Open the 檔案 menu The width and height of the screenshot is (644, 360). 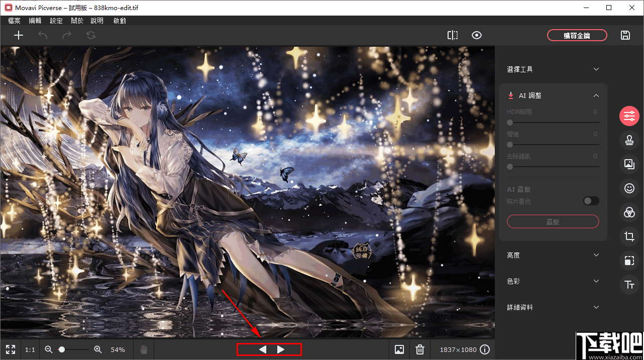[15, 21]
